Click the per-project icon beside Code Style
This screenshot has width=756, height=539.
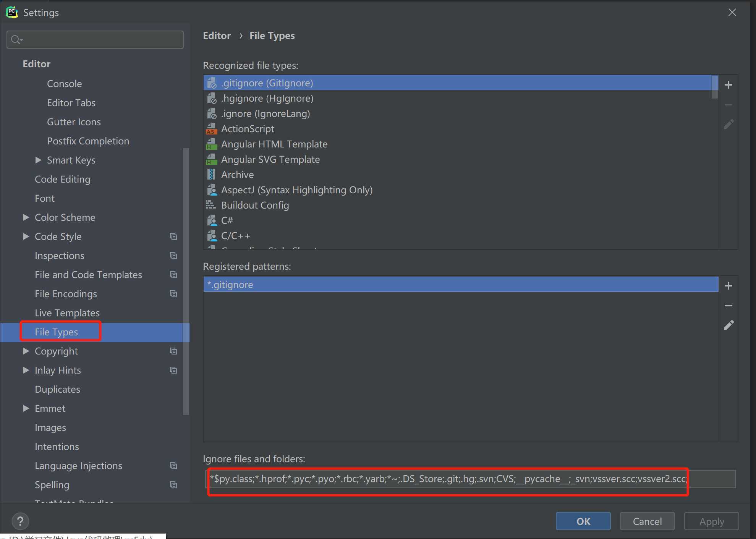(173, 236)
